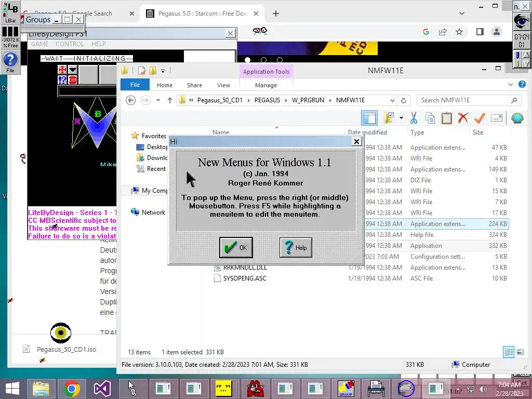Click the Paste clipboard icon
The height and width of the screenshot is (399, 532).
446,118
